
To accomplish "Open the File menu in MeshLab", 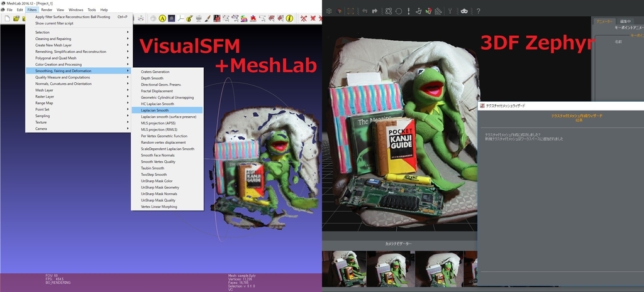I will [x=9, y=10].
